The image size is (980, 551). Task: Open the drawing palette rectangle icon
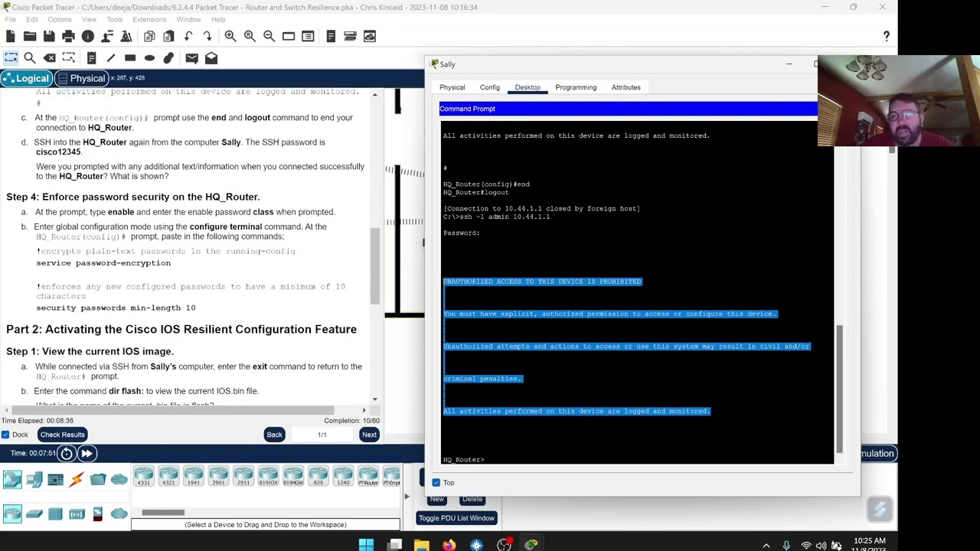(x=289, y=36)
